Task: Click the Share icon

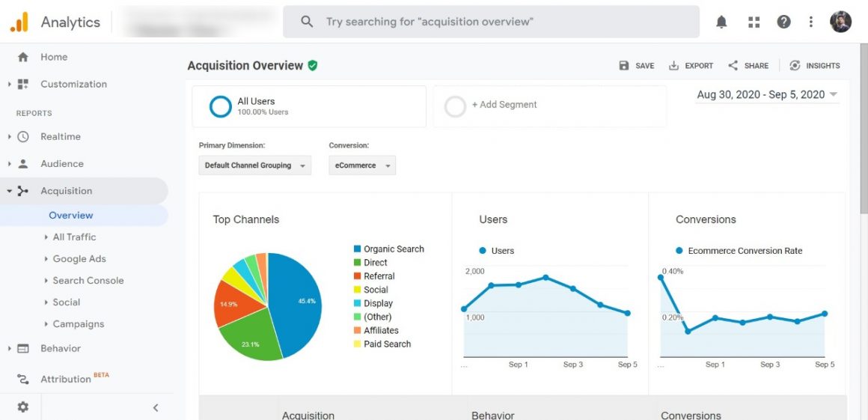Action: click(x=733, y=65)
